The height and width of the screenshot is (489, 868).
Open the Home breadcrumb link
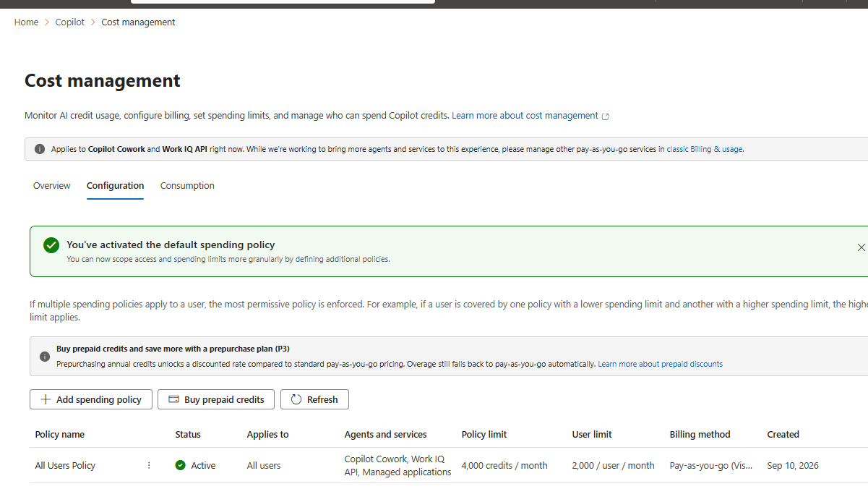(26, 22)
